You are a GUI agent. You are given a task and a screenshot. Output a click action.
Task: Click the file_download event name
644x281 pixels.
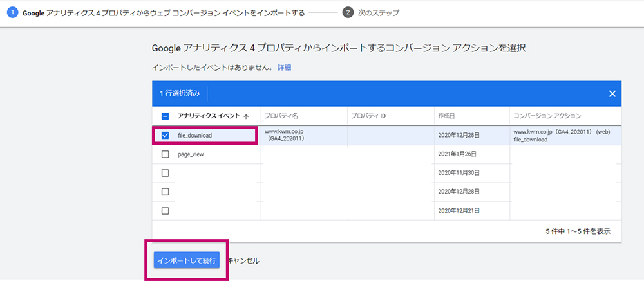coord(194,136)
